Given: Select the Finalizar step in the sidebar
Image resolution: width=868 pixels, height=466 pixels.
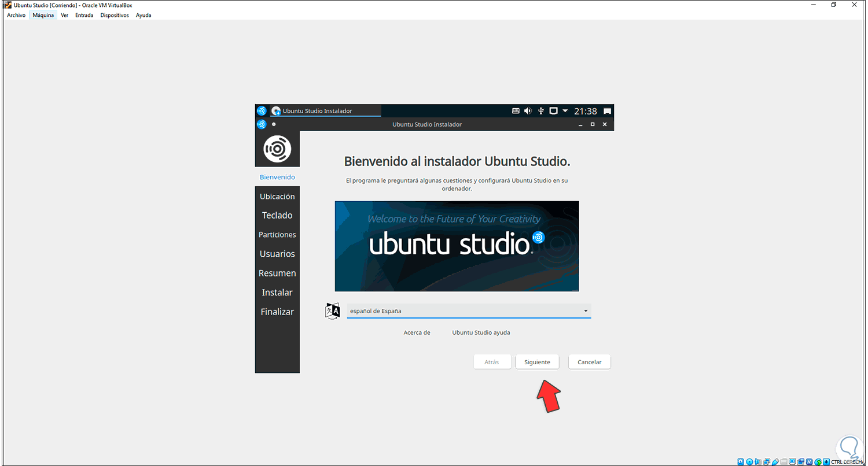Looking at the screenshot, I should coord(277,312).
